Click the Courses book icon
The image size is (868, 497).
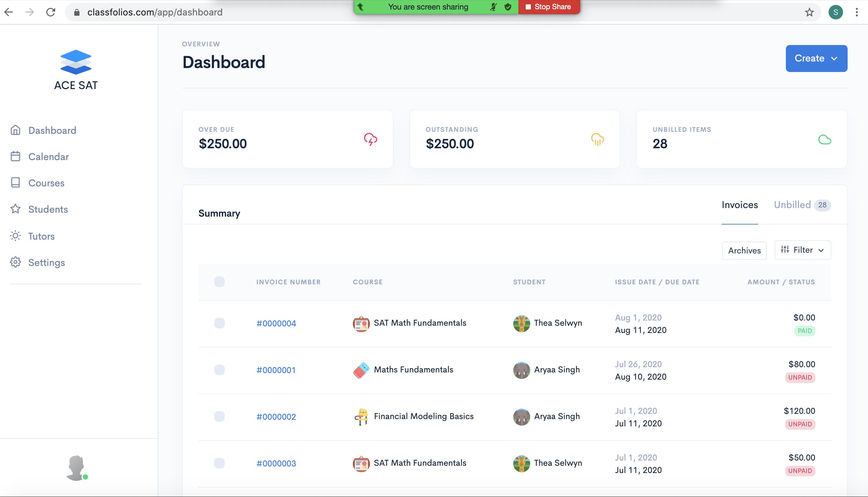[15, 183]
